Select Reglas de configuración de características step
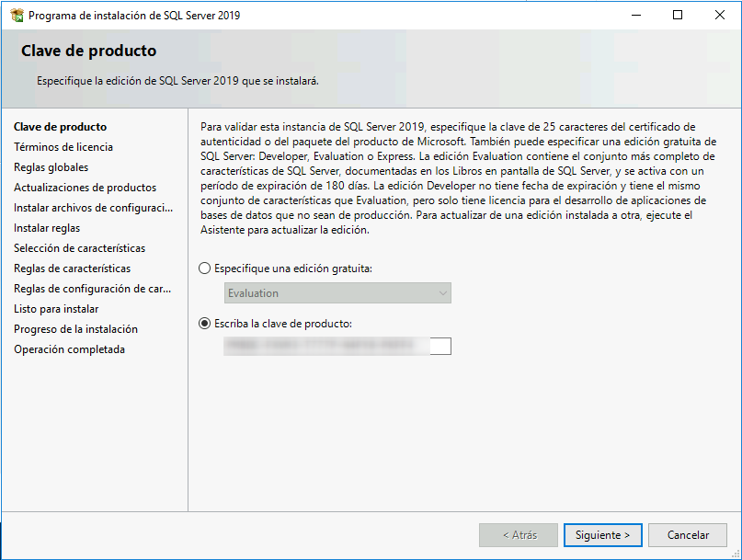This screenshot has height=560, width=742. tap(92, 289)
